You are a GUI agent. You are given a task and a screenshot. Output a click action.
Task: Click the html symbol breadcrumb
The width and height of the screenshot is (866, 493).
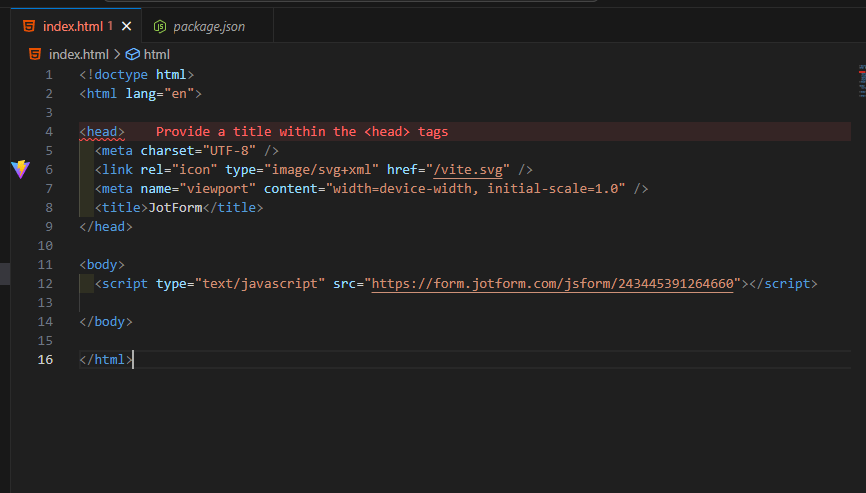pyautogui.click(x=156, y=55)
